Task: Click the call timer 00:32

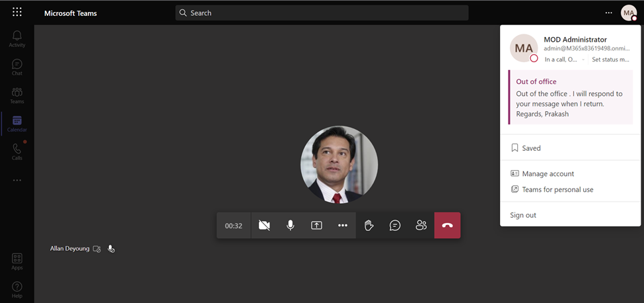Action: tap(233, 226)
